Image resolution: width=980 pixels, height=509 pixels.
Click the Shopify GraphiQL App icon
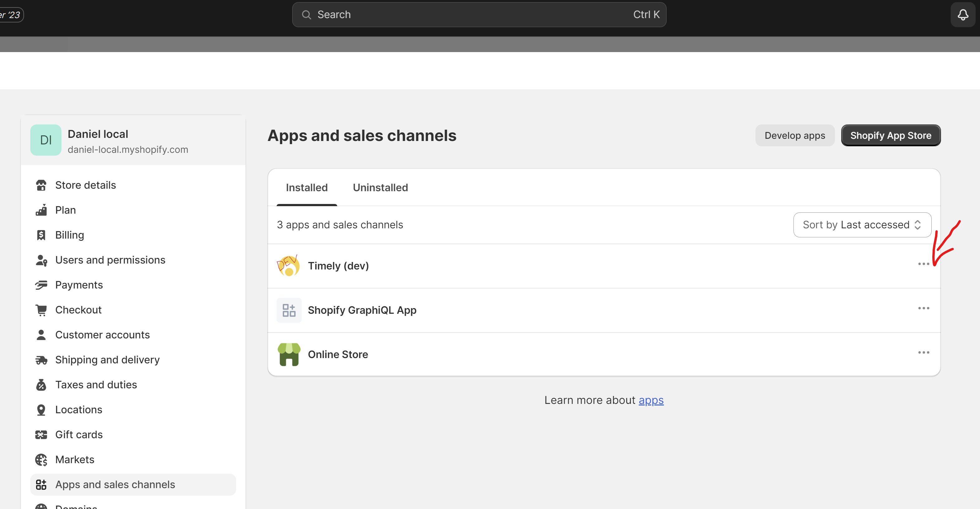point(289,310)
